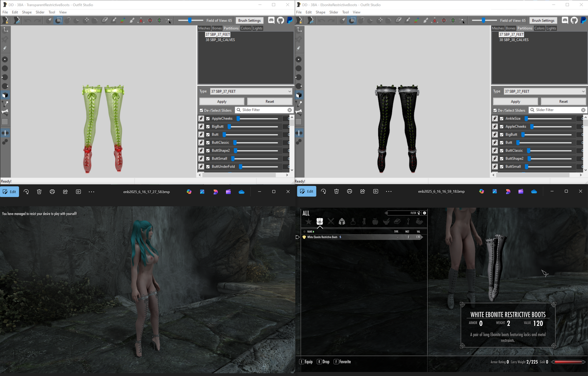This screenshot has width=588, height=376.
Task: Open Slider menu in EboniteRestrictiveBoots window
Action: (x=334, y=12)
